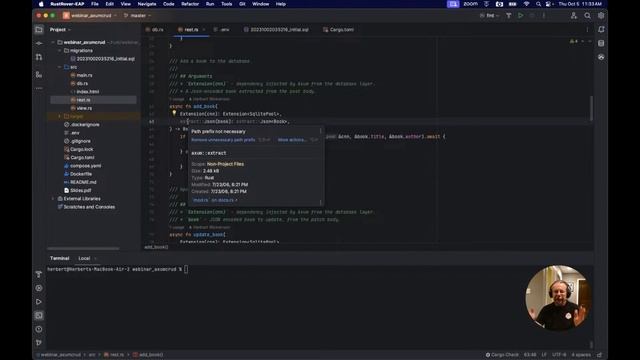This screenshot has height=360, width=640.
Task: Click the docs.rs link in popup
Action: (214, 200)
